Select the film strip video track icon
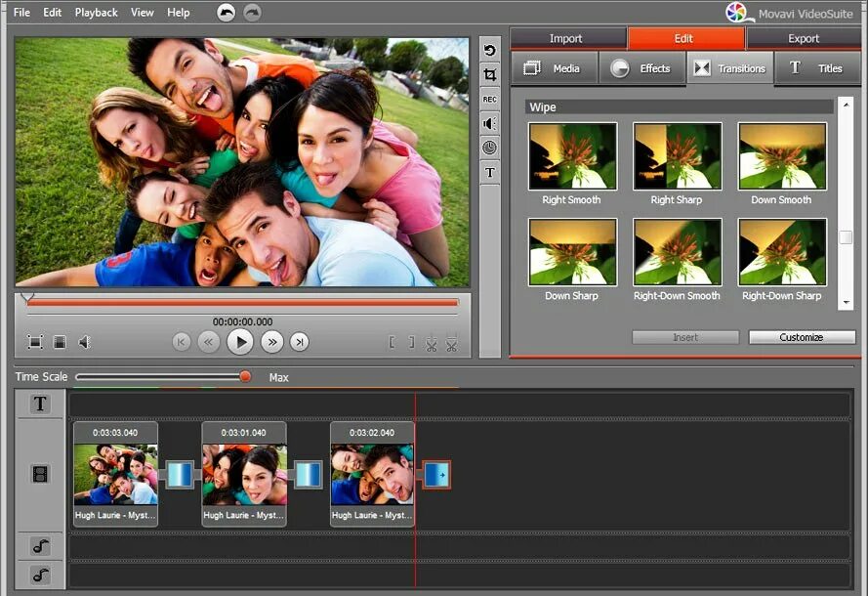This screenshot has height=596, width=868. tap(40, 474)
